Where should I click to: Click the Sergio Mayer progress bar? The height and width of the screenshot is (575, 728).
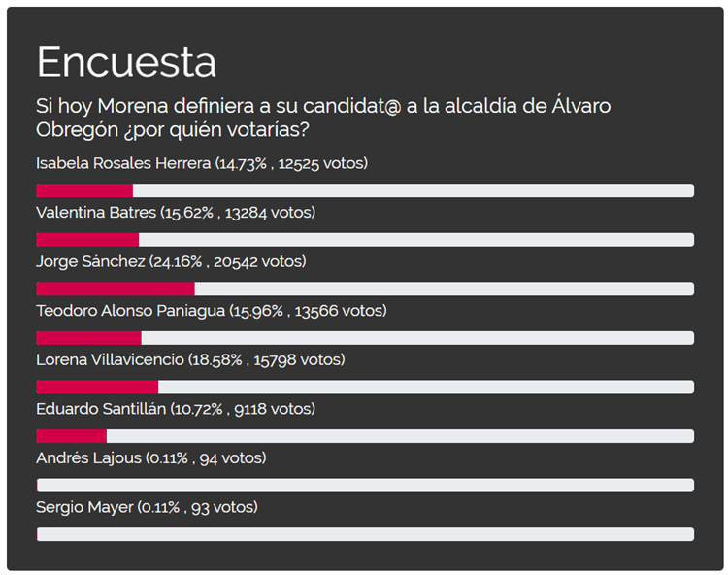[x=365, y=534]
